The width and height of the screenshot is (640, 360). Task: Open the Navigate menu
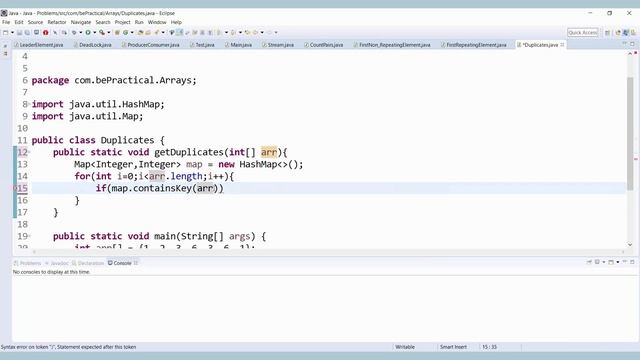click(x=81, y=22)
